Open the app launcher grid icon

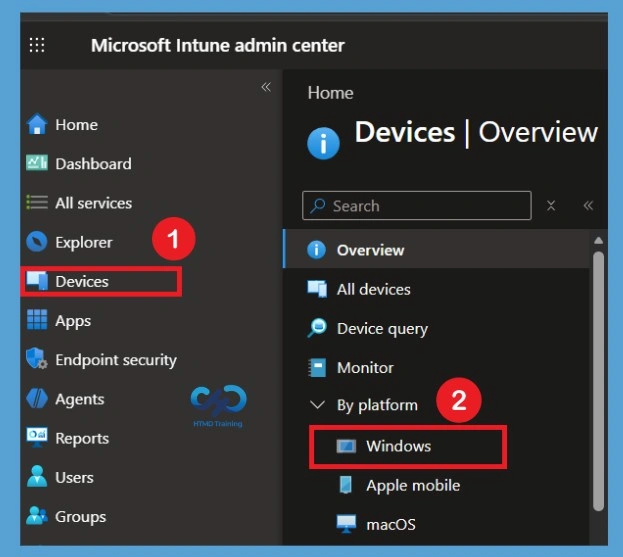coord(37,45)
